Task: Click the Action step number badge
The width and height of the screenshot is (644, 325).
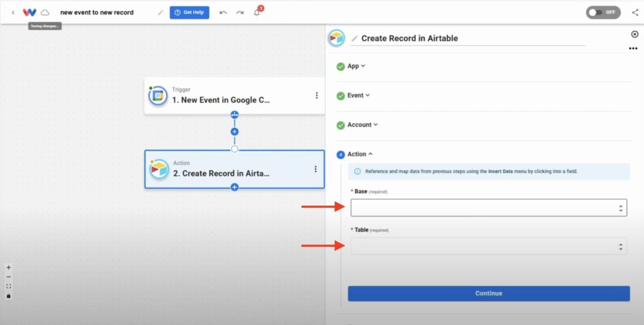Action: coord(340,155)
